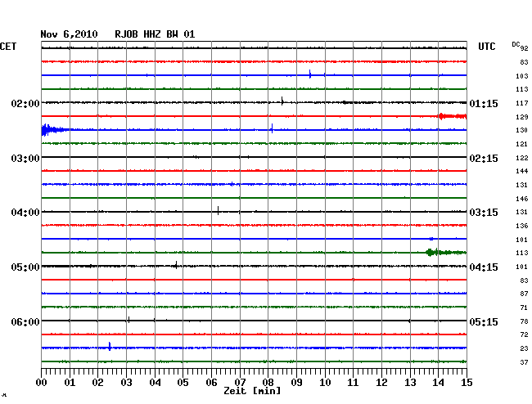
Task: Select the 06:00 CET time label
Action: click(25, 321)
